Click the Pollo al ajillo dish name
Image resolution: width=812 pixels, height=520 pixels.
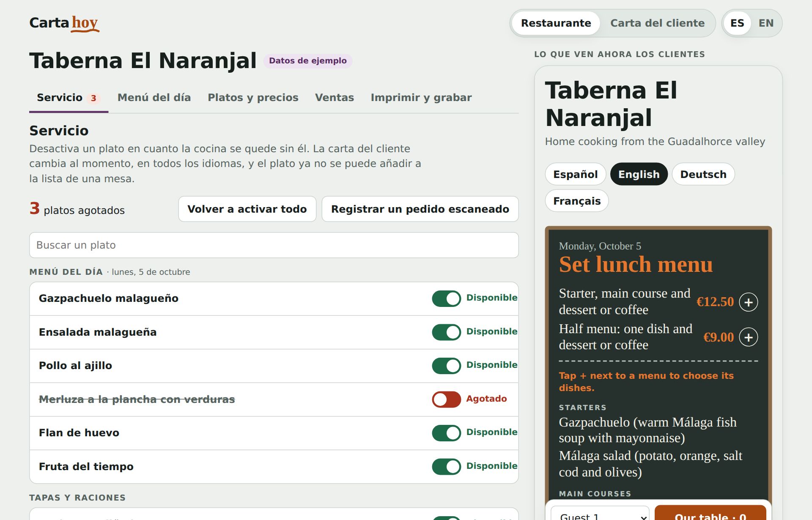point(75,366)
